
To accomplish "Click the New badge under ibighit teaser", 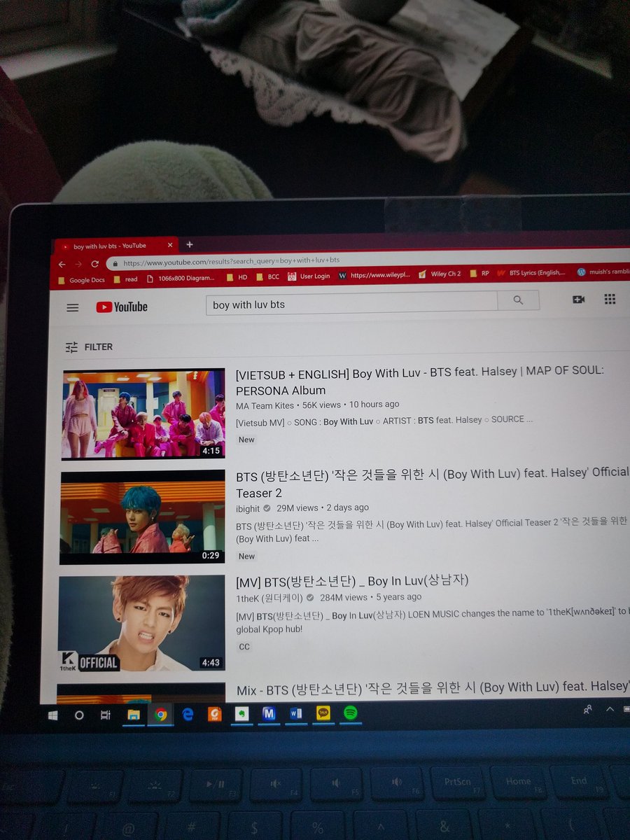I will (x=246, y=556).
